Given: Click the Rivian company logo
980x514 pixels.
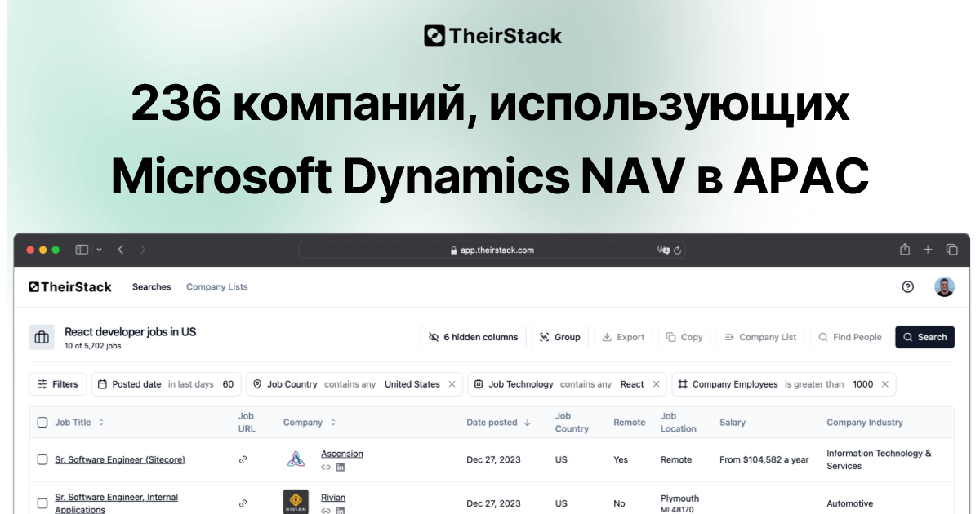Looking at the screenshot, I should pyautogui.click(x=296, y=502).
